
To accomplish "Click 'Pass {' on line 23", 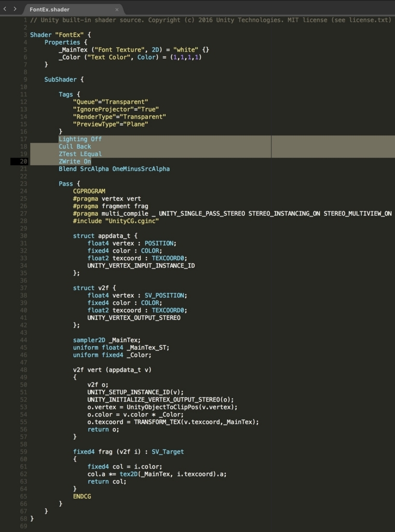I will [x=70, y=184].
